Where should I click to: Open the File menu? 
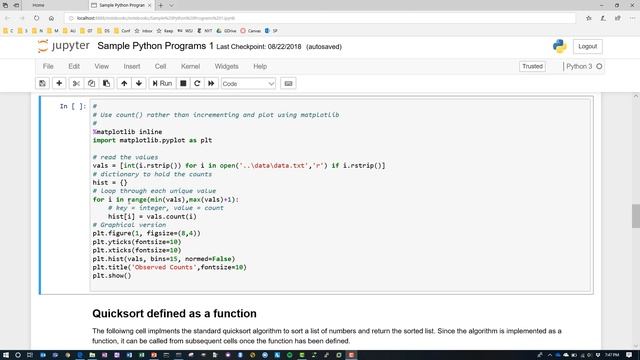click(x=48, y=67)
